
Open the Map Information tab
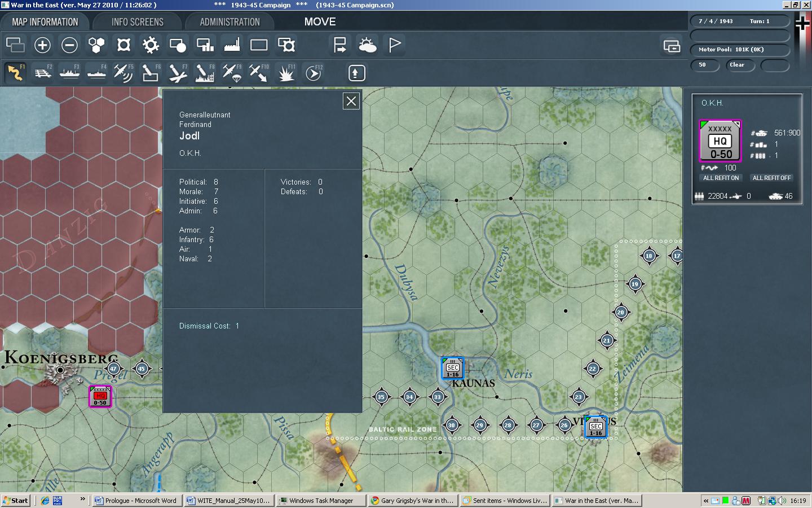pyautogui.click(x=45, y=22)
